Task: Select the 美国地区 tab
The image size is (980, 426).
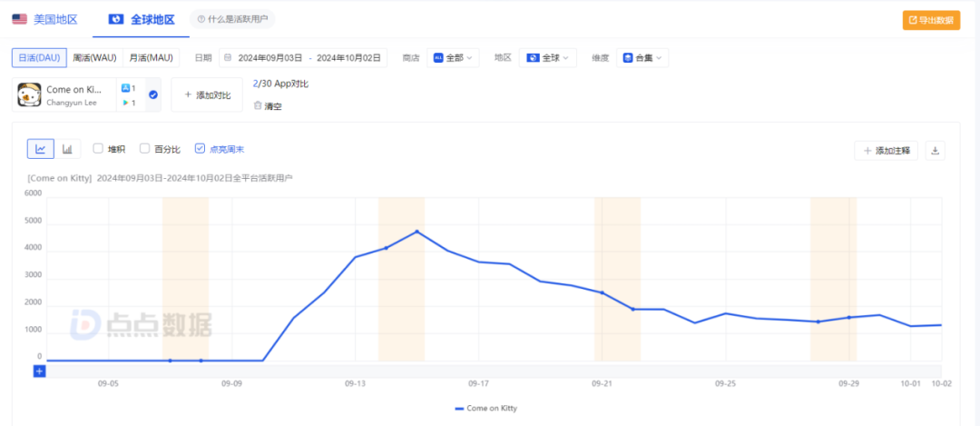Action: coord(45,19)
